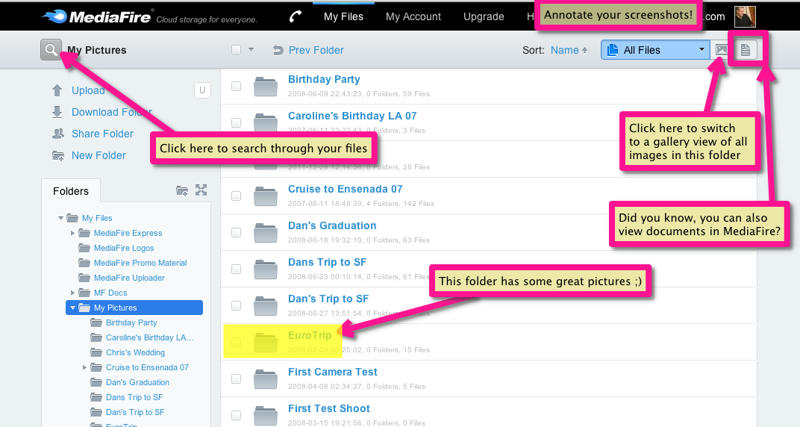Click the MF Docs folder icon in the tree

click(84, 292)
